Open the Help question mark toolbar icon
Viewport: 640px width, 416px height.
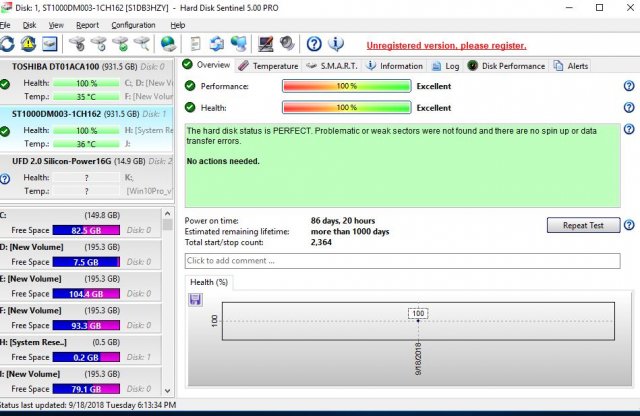[x=314, y=44]
